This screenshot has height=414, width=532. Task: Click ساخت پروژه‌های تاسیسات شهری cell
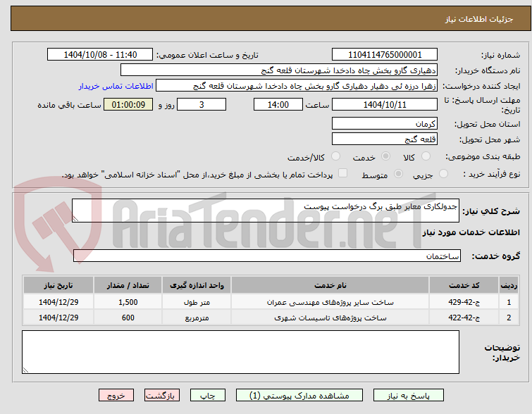[x=330, y=318]
